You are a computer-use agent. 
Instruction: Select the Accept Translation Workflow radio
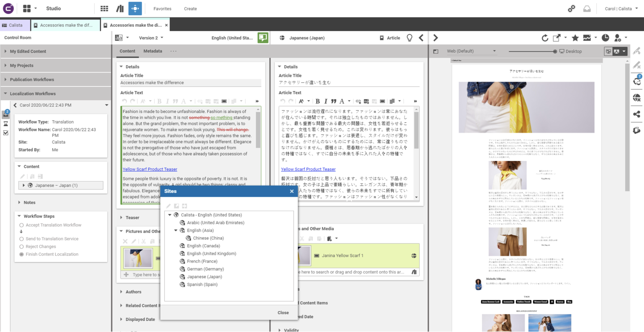(21, 225)
